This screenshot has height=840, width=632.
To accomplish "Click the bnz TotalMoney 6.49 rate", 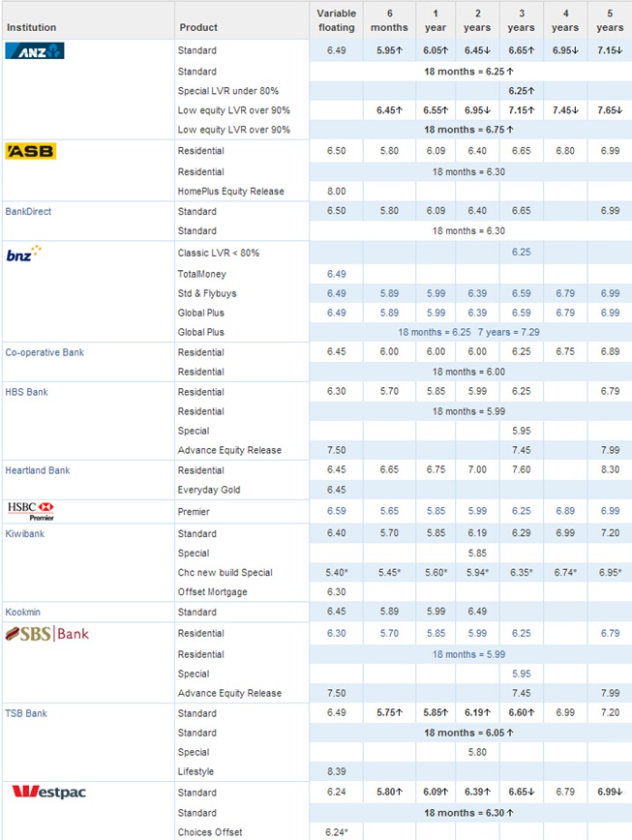I will 336,275.
